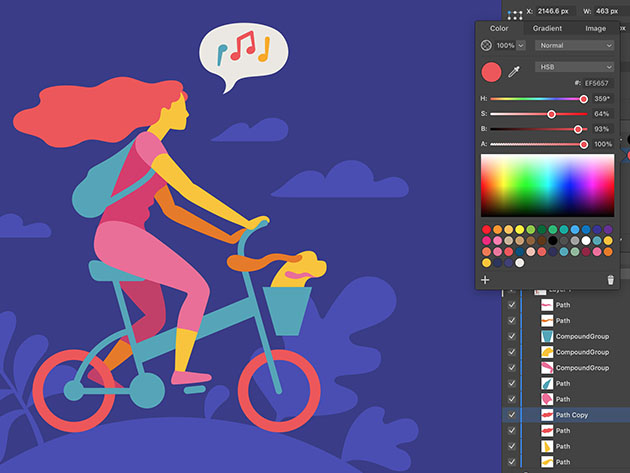Select the Path Copy layer row
Image resolution: width=630 pixels, height=473 pixels.
click(x=566, y=415)
